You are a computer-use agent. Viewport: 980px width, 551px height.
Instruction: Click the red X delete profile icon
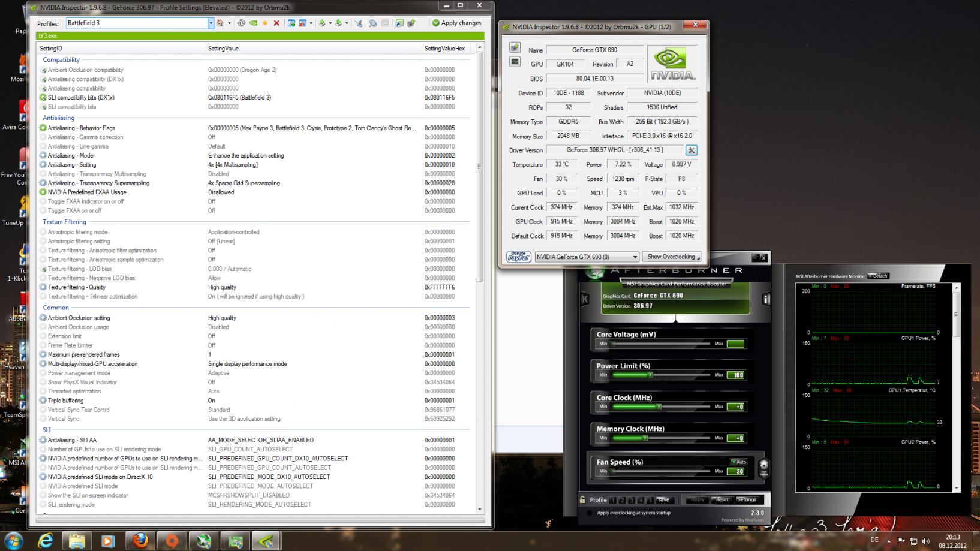pyautogui.click(x=276, y=23)
